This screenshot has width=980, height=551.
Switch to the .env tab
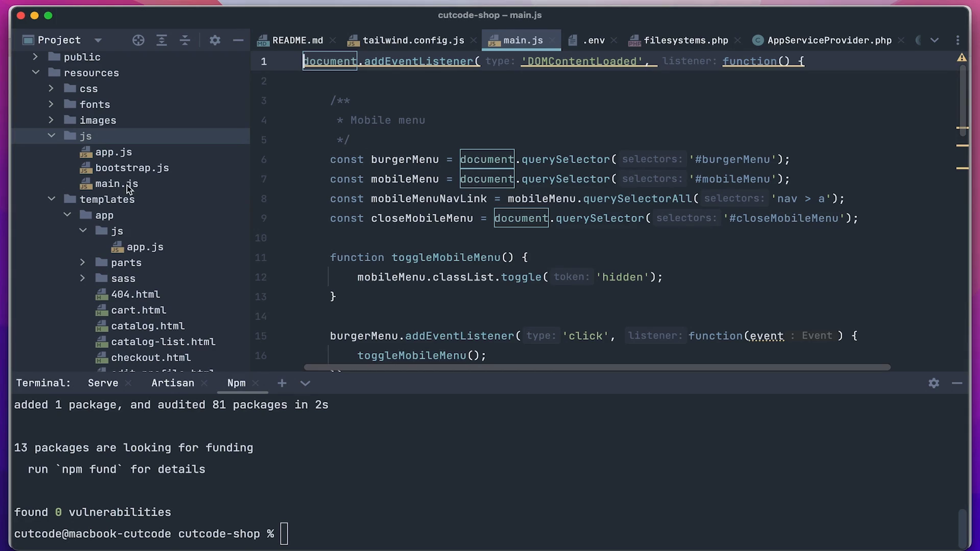(x=594, y=40)
